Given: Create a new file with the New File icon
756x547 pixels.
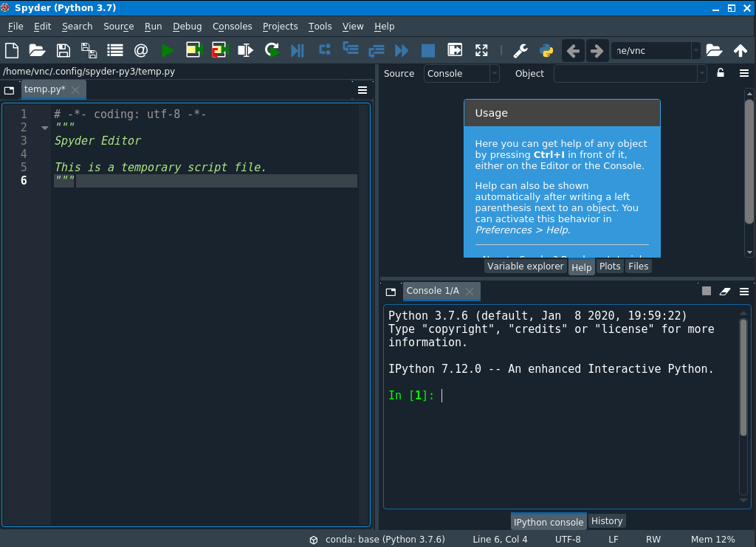Looking at the screenshot, I should coord(10,50).
